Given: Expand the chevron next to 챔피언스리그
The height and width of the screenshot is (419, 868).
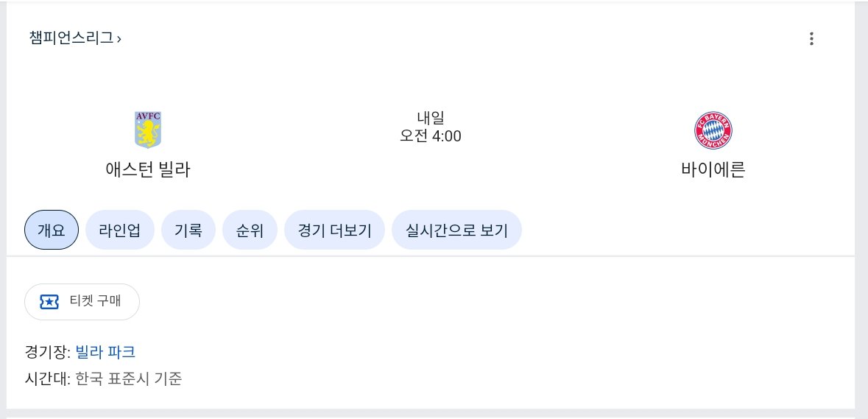Looking at the screenshot, I should click(119, 38).
